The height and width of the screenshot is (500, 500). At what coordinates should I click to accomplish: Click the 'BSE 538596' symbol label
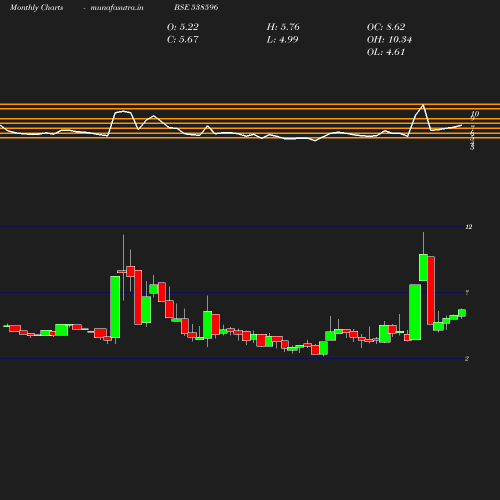[x=196, y=7]
